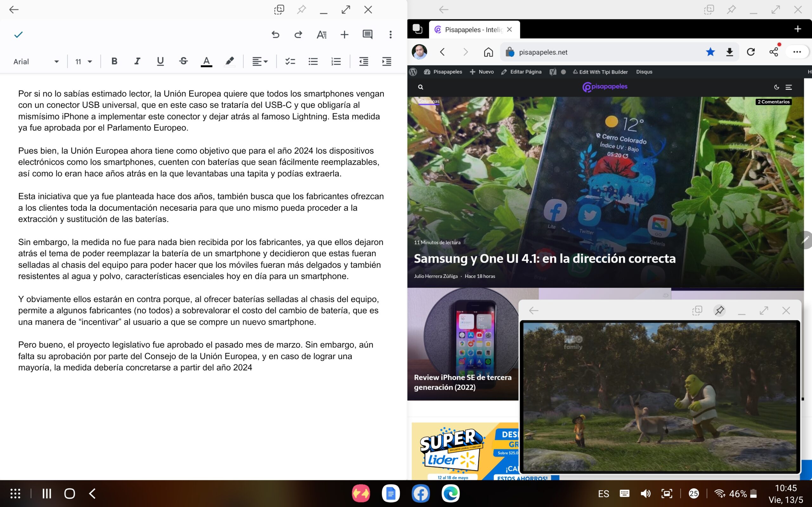Expand the Arial font dropdown

coord(36,62)
